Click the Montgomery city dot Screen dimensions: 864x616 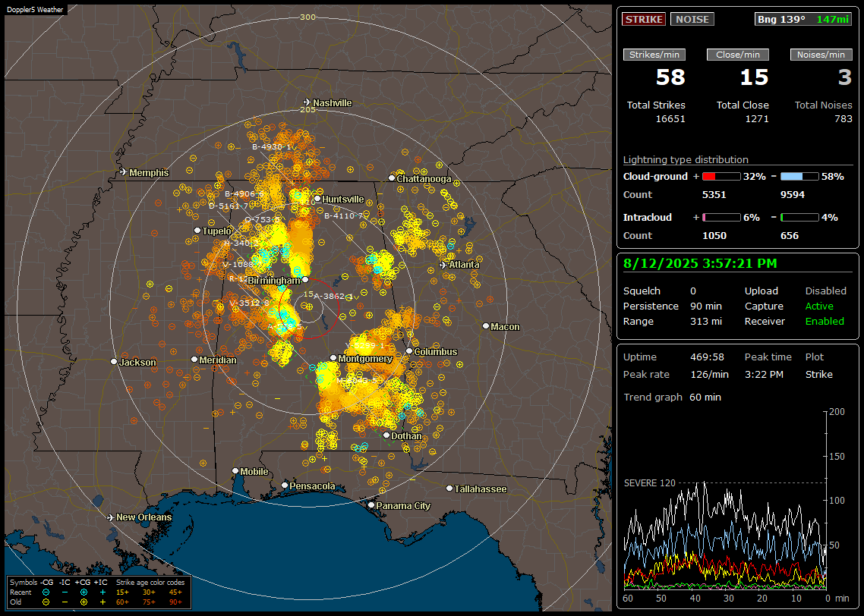333,358
